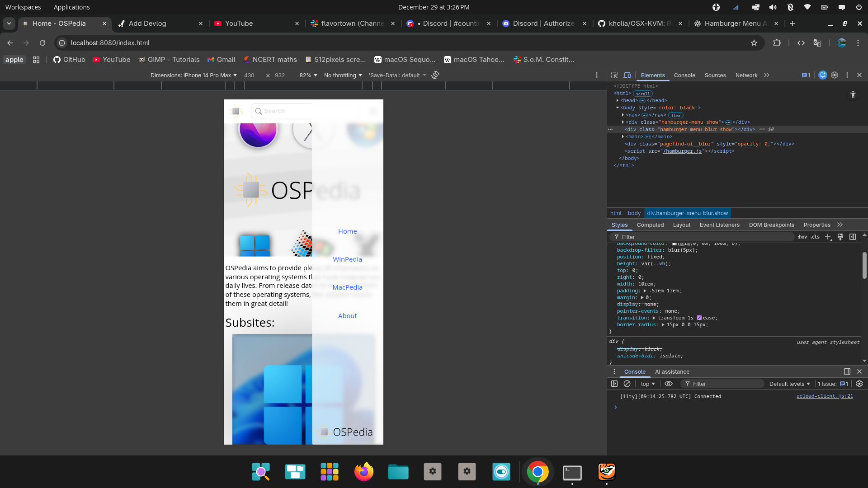Toggle the device toolbar icon
The width and height of the screenshot is (868, 488).
tap(627, 75)
